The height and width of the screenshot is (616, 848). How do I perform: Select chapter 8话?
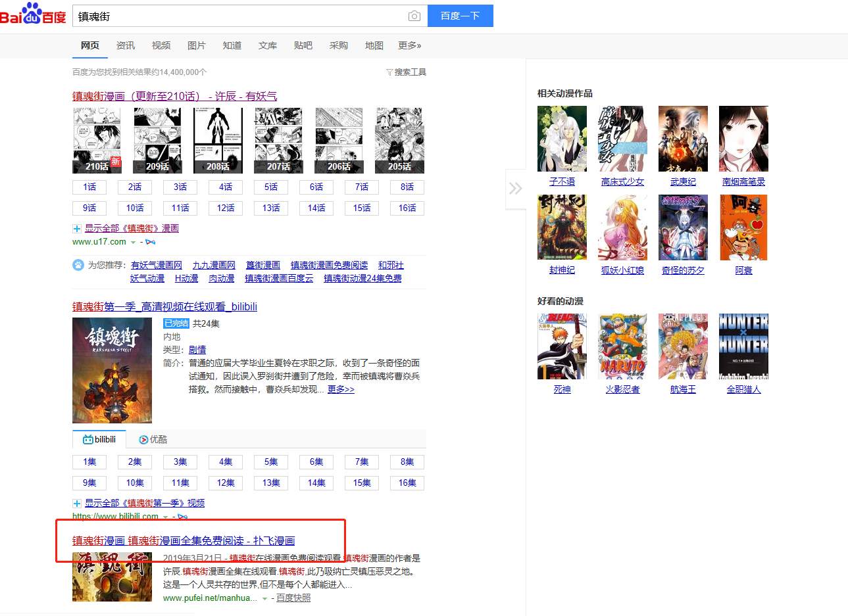click(407, 187)
